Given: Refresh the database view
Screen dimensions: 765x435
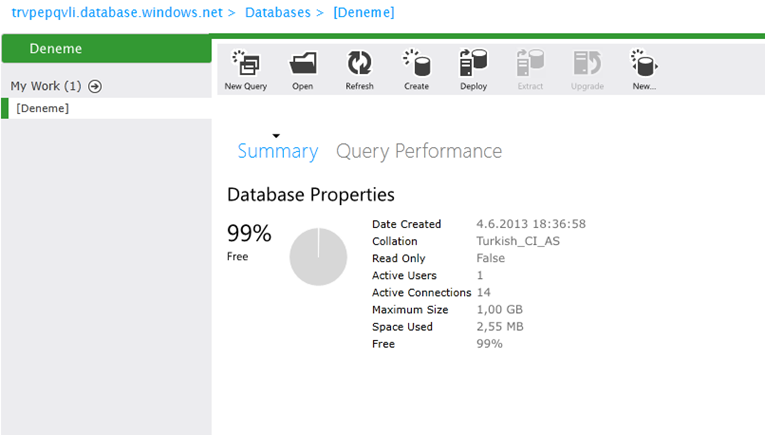Looking at the screenshot, I should (x=360, y=69).
